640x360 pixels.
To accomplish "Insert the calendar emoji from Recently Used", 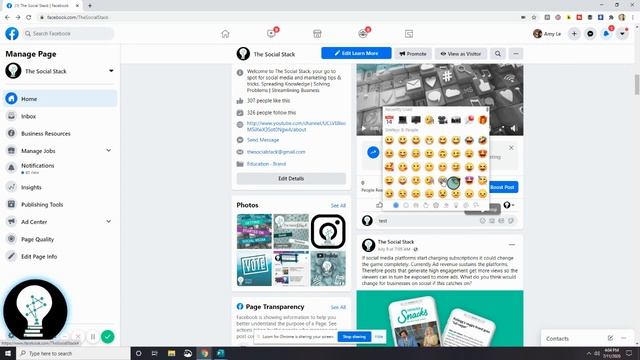I will [x=389, y=120].
